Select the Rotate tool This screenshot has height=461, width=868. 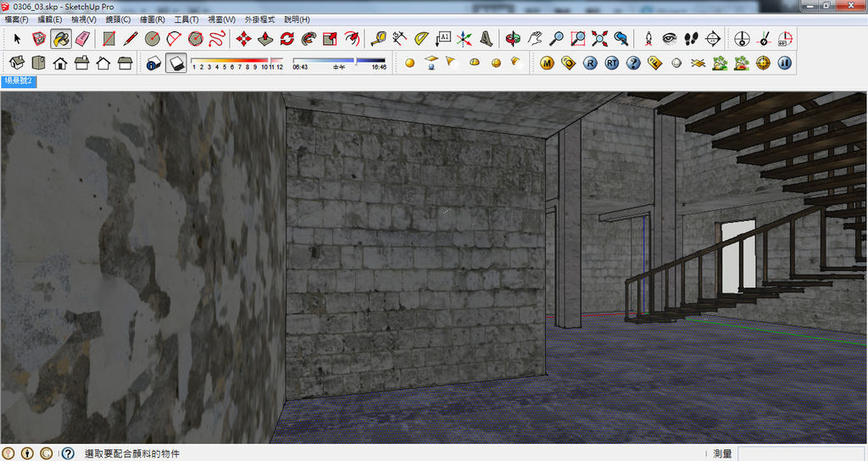pos(287,39)
